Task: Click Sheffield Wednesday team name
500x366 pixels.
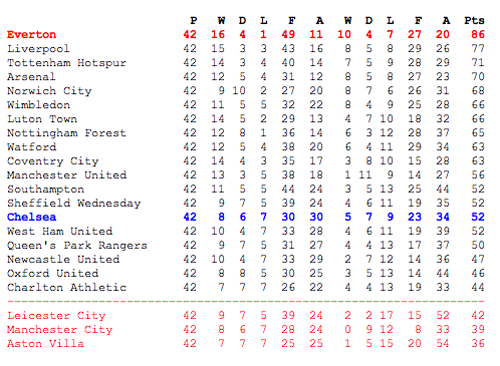Action: [74, 203]
